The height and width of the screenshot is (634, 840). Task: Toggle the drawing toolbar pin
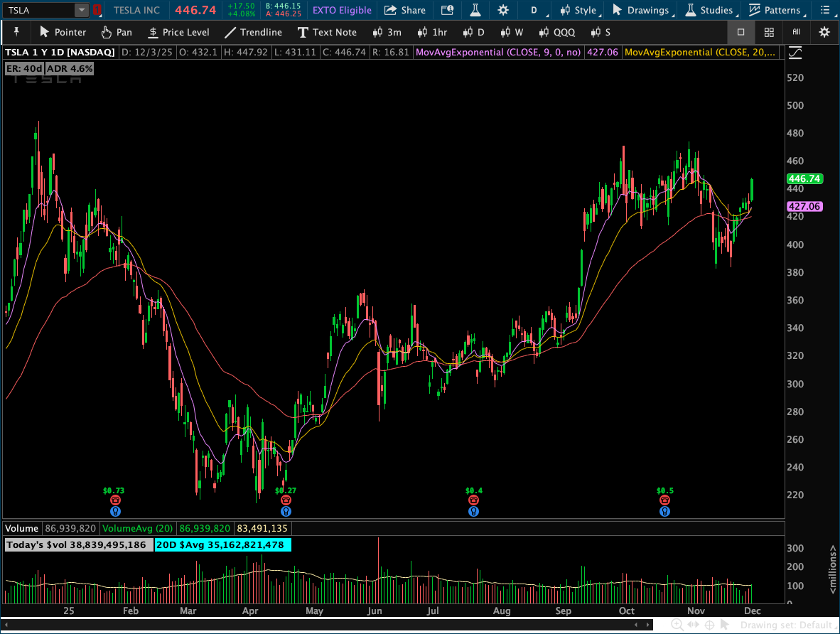(x=16, y=32)
